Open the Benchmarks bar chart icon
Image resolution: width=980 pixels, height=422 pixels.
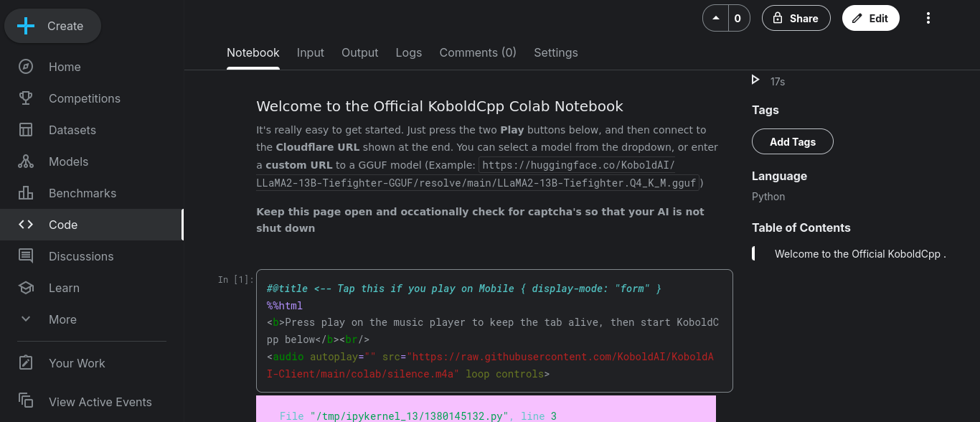(x=26, y=193)
